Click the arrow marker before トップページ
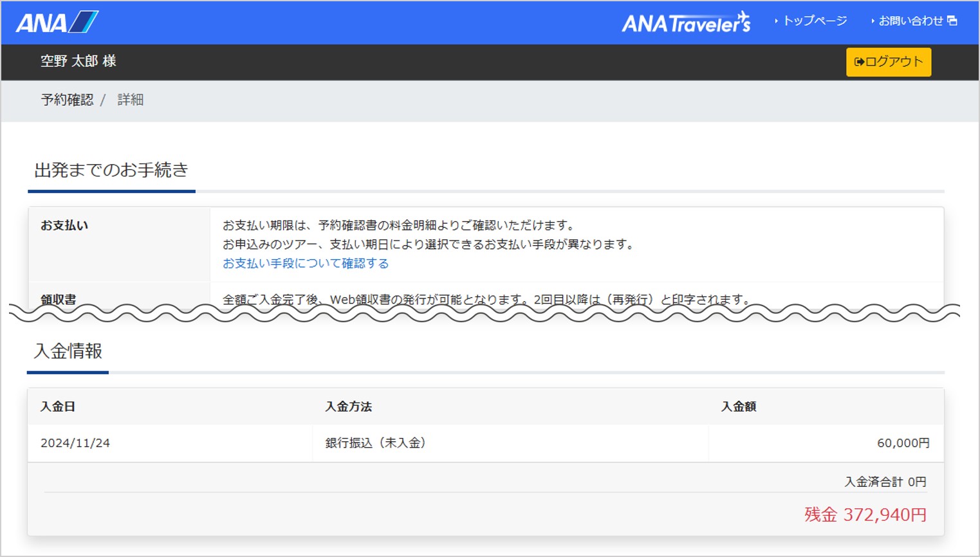The height and width of the screenshot is (557, 980). 777,20
